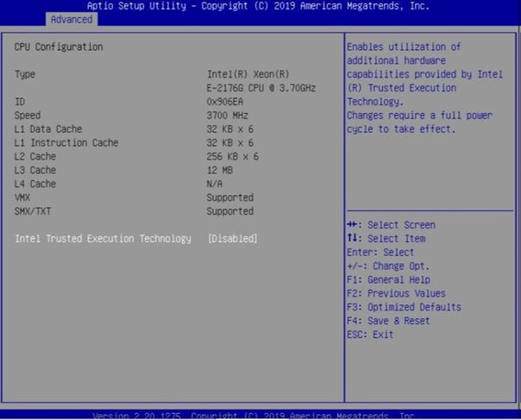The height and width of the screenshot is (420, 521).
Task: Select the ID label
Action: [20, 102]
